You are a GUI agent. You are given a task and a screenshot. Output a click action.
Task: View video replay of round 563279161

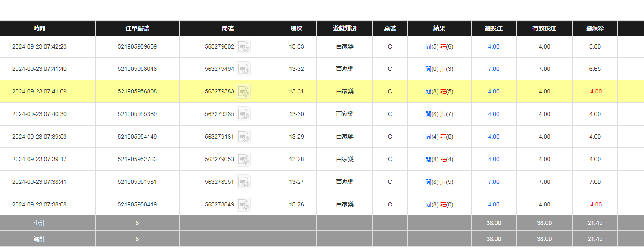pyautogui.click(x=243, y=137)
